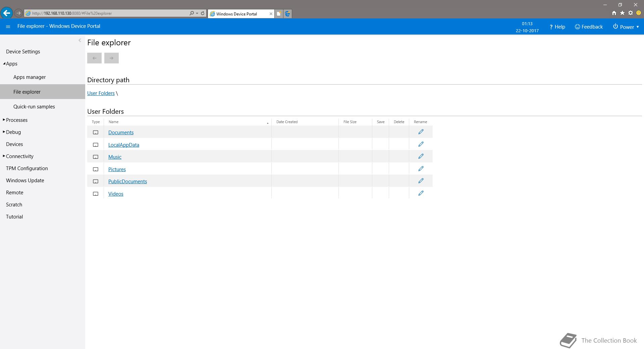This screenshot has width=644, height=349.
Task: Open browser tools gear icon
Action: [x=631, y=13]
